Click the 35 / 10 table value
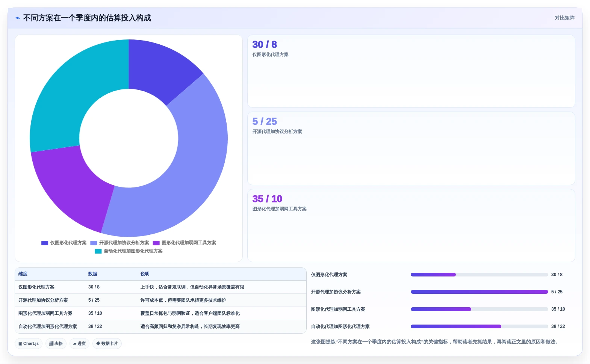 pyautogui.click(x=95, y=313)
